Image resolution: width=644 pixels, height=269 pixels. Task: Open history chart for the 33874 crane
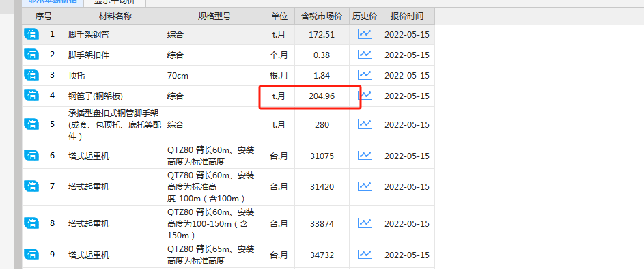[364, 223]
